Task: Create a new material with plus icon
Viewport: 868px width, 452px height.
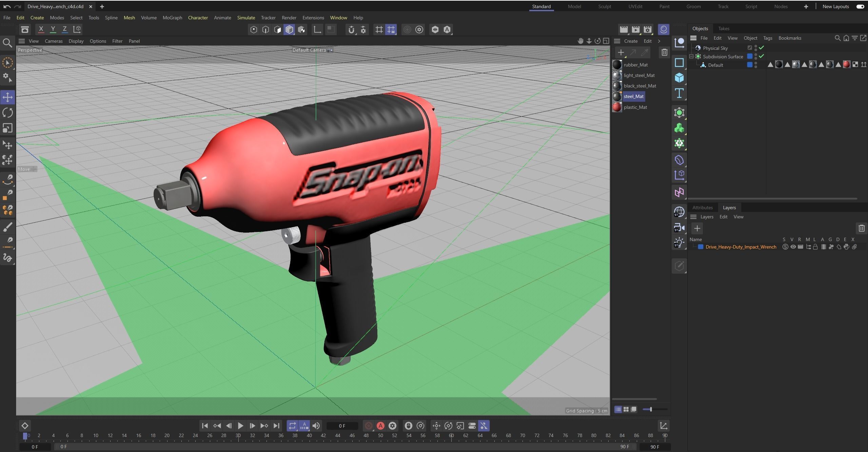Action: tap(621, 53)
